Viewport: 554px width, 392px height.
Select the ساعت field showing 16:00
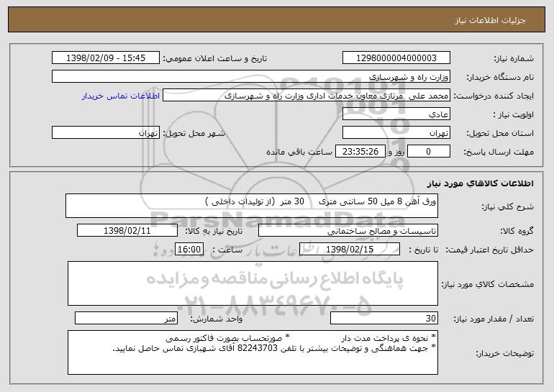pos(189,250)
